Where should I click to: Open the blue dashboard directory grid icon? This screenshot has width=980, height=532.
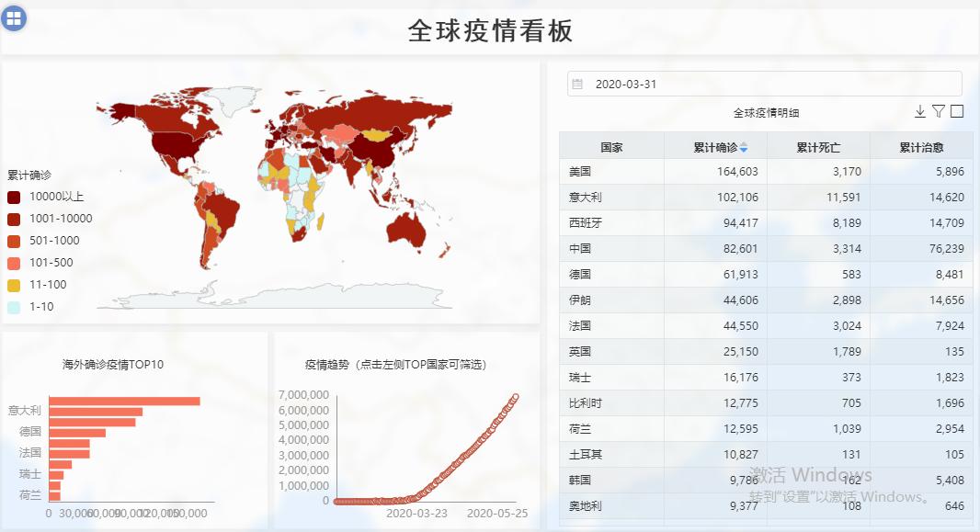point(16,17)
